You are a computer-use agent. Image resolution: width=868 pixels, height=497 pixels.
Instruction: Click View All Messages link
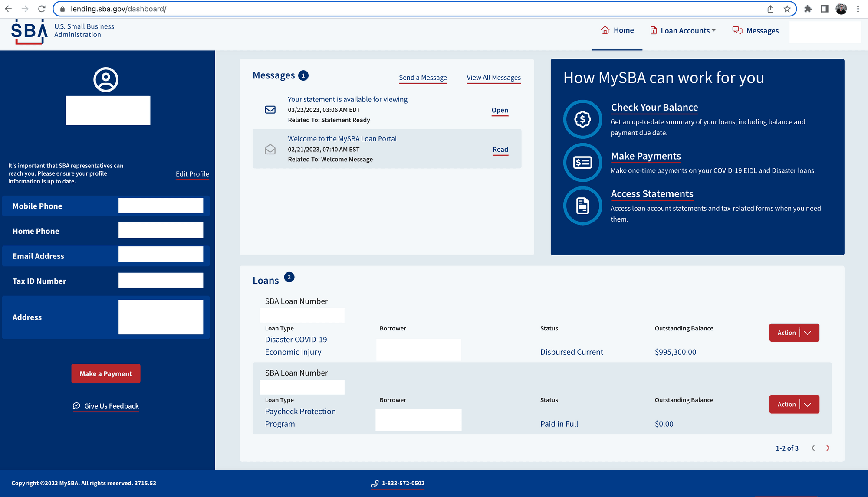click(493, 78)
